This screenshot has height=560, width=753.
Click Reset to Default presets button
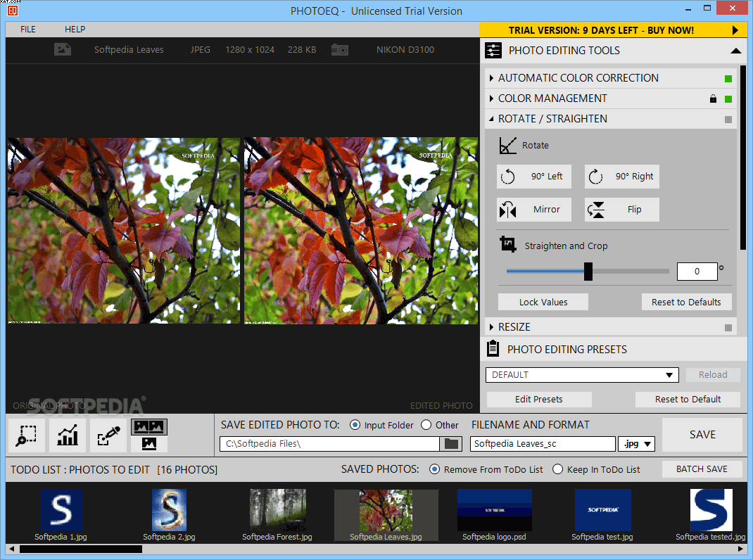pos(688,399)
